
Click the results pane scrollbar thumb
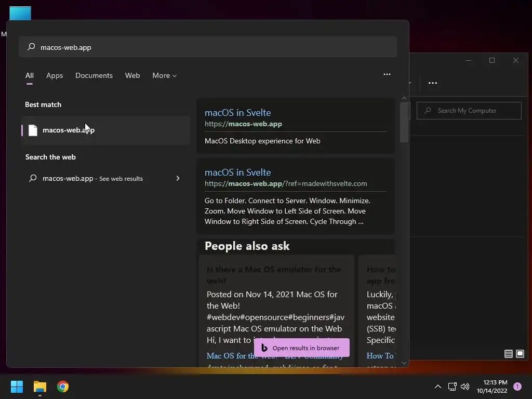coord(404,122)
